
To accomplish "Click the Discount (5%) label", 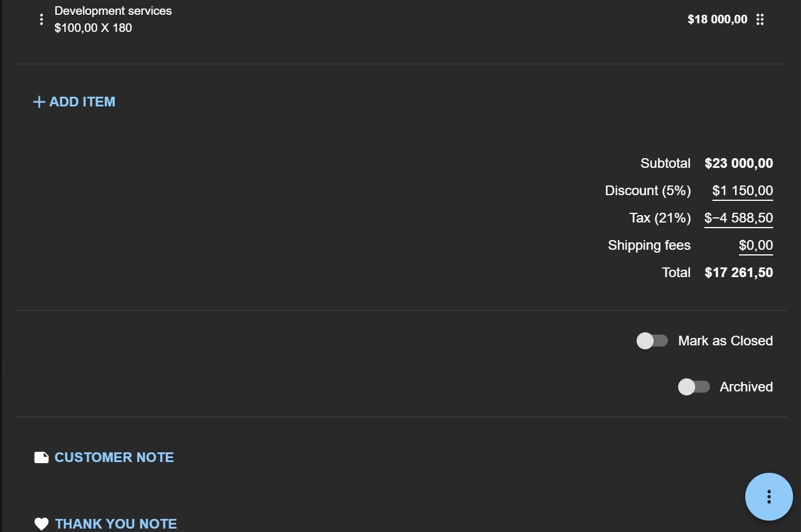I will coord(648,191).
